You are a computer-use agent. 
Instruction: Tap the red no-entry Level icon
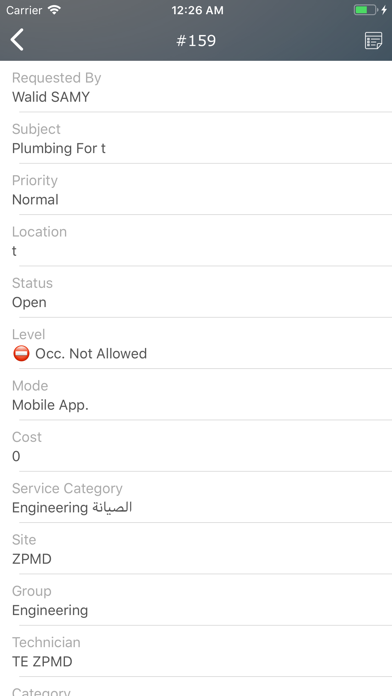[21, 354]
